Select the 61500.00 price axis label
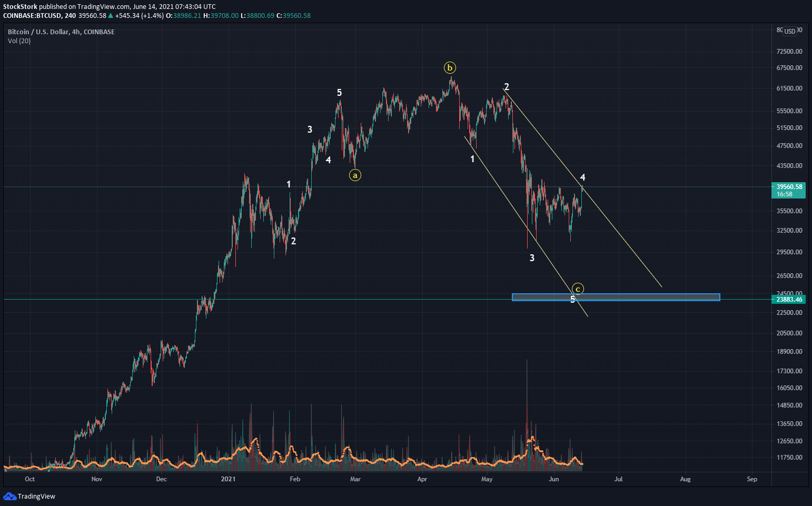 pos(789,88)
